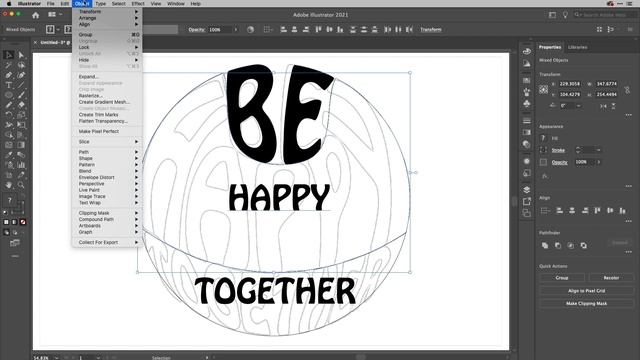Click the Home icon in the top bar

point(36,15)
